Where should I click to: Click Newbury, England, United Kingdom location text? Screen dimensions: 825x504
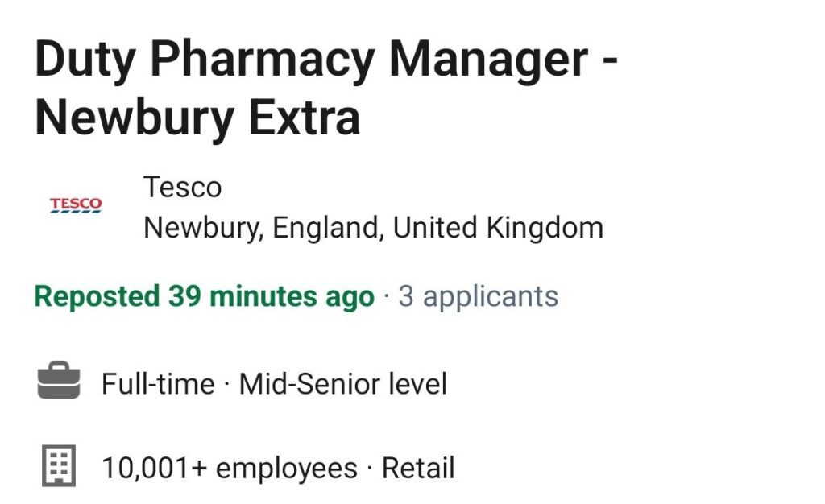(x=374, y=228)
